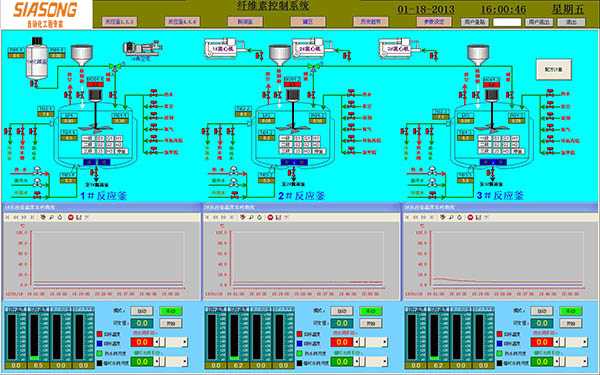This screenshot has height=375, width=600.
Task: Click right arrow of reactor 3 circulating water valve scrollbar
Action: tap(585, 362)
